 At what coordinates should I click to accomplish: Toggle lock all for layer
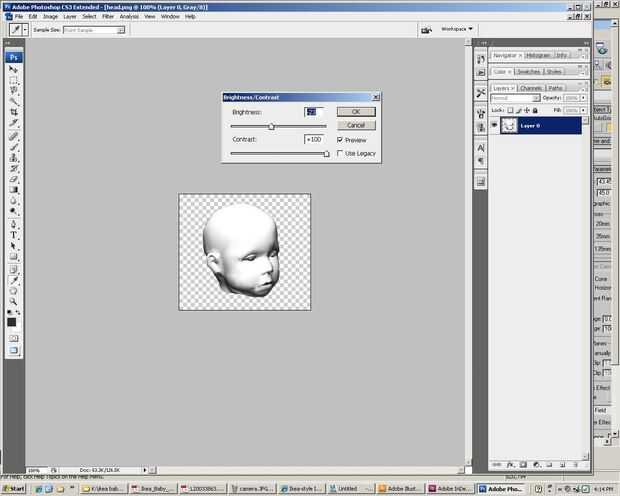pos(535,110)
